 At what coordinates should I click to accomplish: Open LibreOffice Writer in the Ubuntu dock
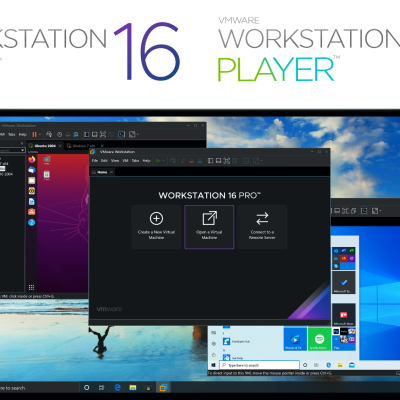click(32, 201)
